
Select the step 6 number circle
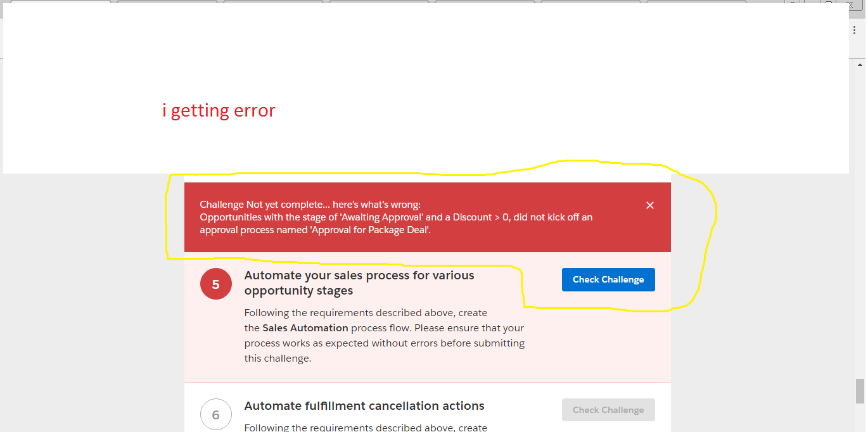[215, 415]
